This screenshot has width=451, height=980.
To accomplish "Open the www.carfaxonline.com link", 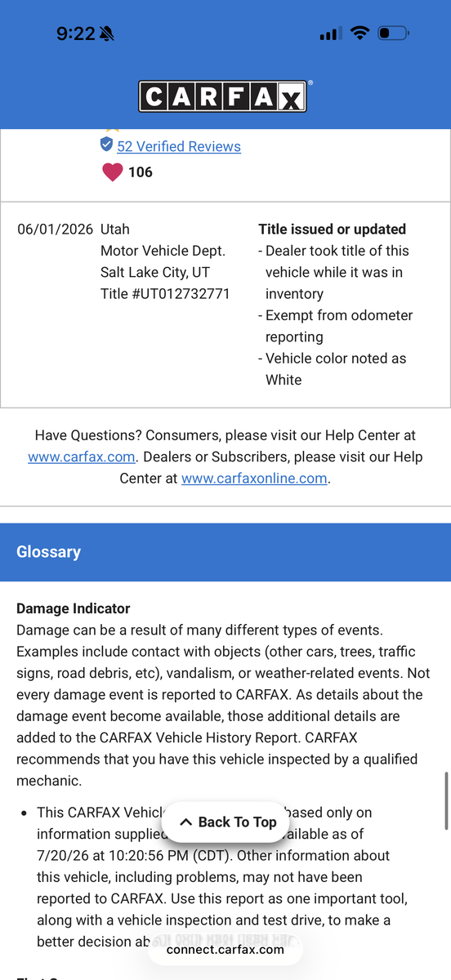I will [254, 479].
